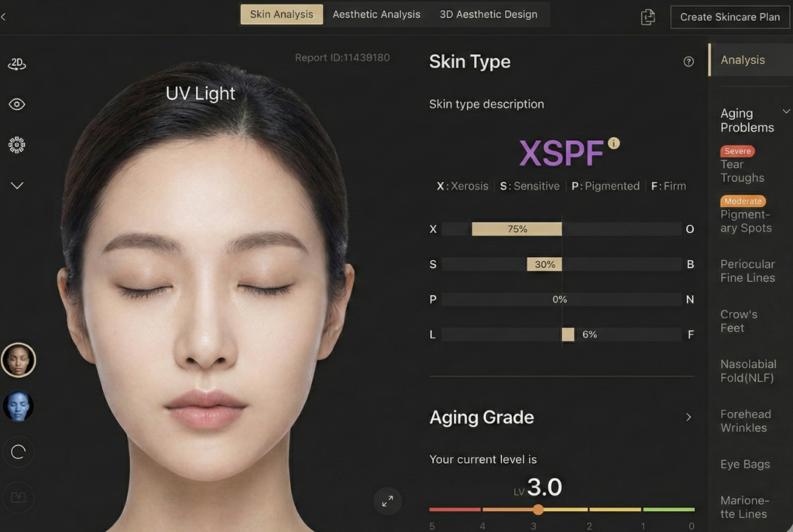Open the Skin Type help question icon

point(688,62)
